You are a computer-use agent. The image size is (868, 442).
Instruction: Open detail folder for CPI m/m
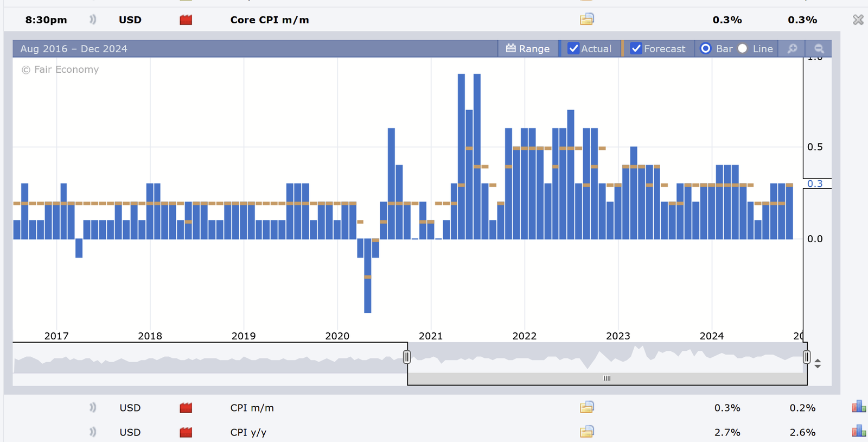pyautogui.click(x=586, y=407)
